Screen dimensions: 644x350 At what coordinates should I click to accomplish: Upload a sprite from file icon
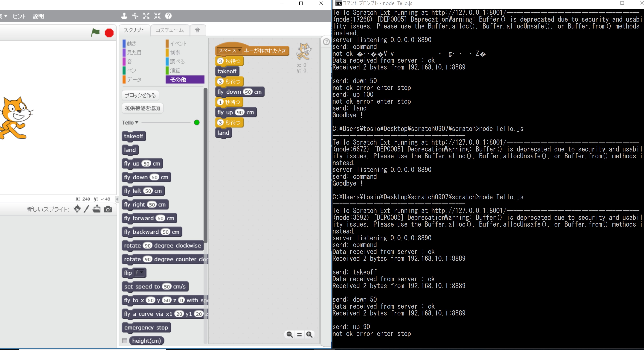[97, 209]
